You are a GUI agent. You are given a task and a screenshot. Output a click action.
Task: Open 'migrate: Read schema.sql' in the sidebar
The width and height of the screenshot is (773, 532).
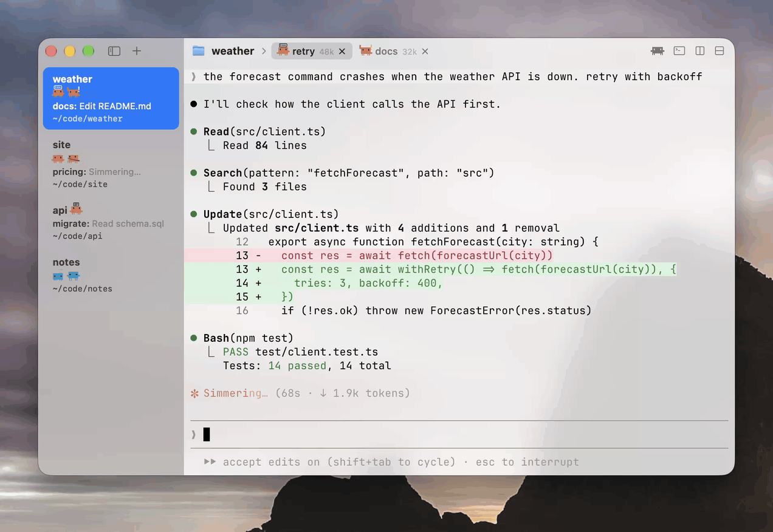tap(108, 223)
